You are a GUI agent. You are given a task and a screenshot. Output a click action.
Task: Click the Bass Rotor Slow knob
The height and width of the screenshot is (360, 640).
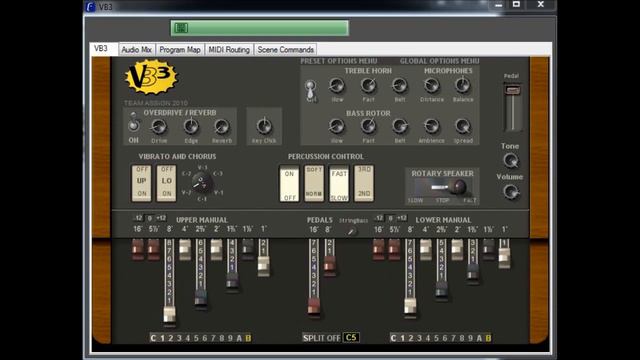(337, 127)
